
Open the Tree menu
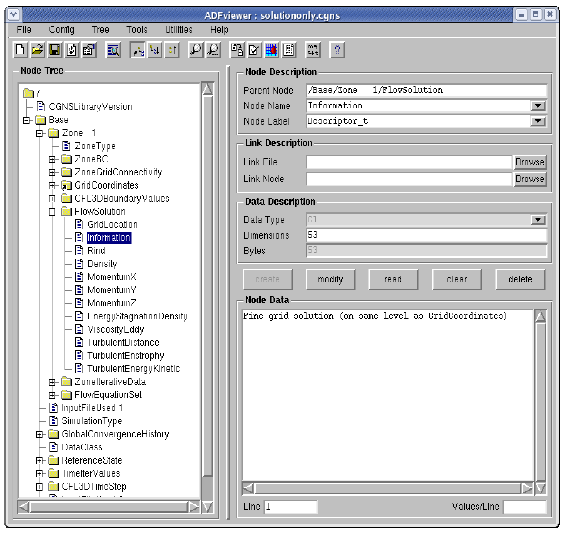pos(100,29)
